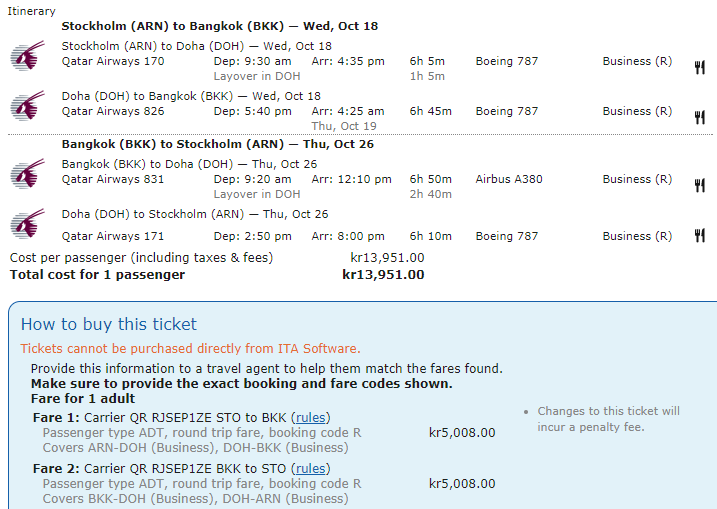The image size is (717, 509).
Task: Click the Stockholm to Bangkok outbound heading
Action: pyautogui.click(x=219, y=26)
